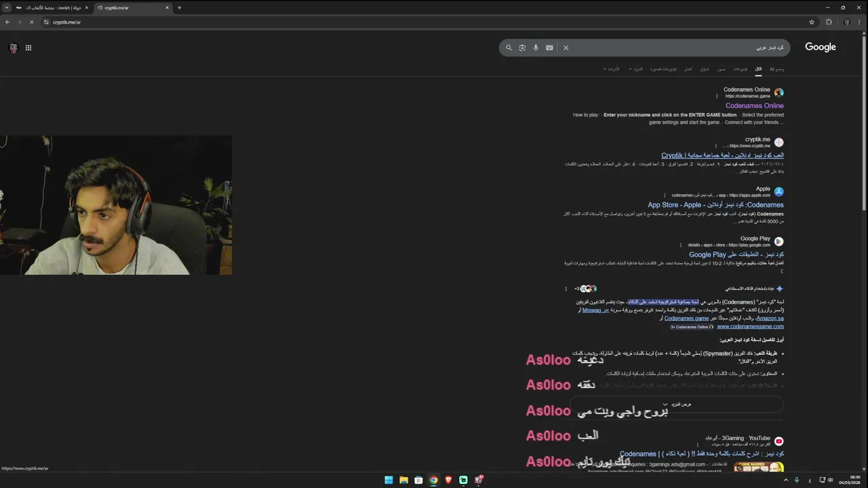Clear the search query with X icon
The width and height of the screenshot is (868, 488).
[566, 47]
